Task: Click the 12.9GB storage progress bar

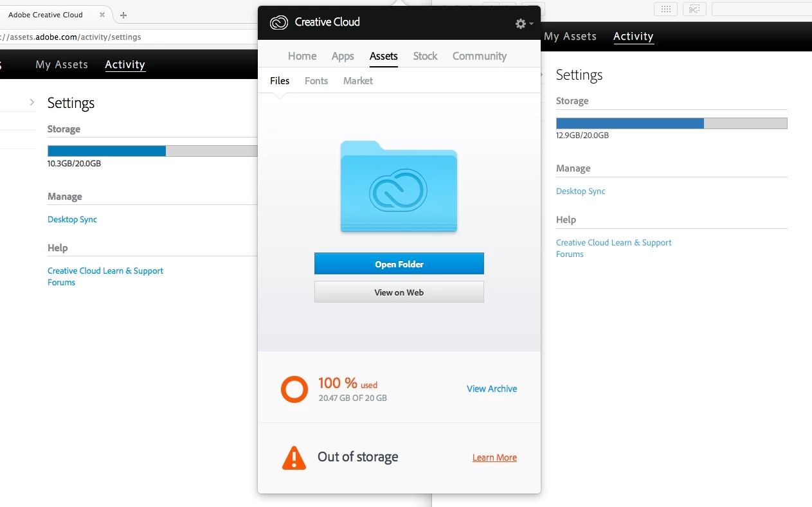Action: (x=672, y=123)
